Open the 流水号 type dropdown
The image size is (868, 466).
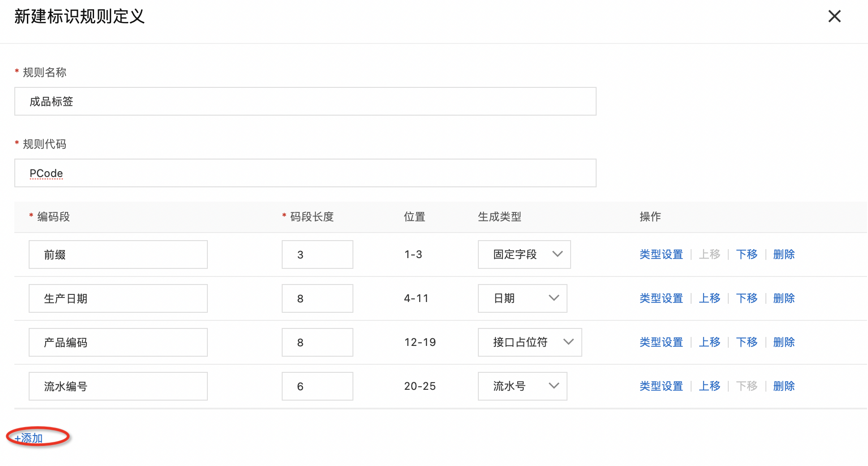(x=523, y=386)
